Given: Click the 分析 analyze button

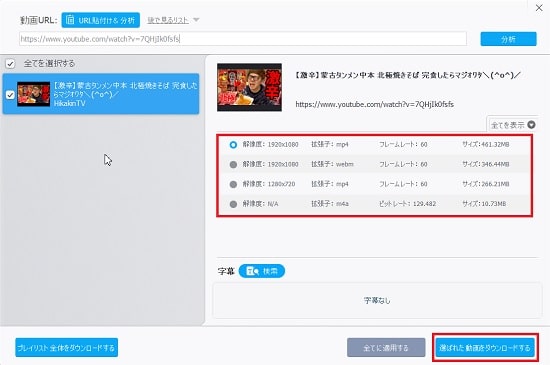Looking at the screenshot, I should pos(508,39).
